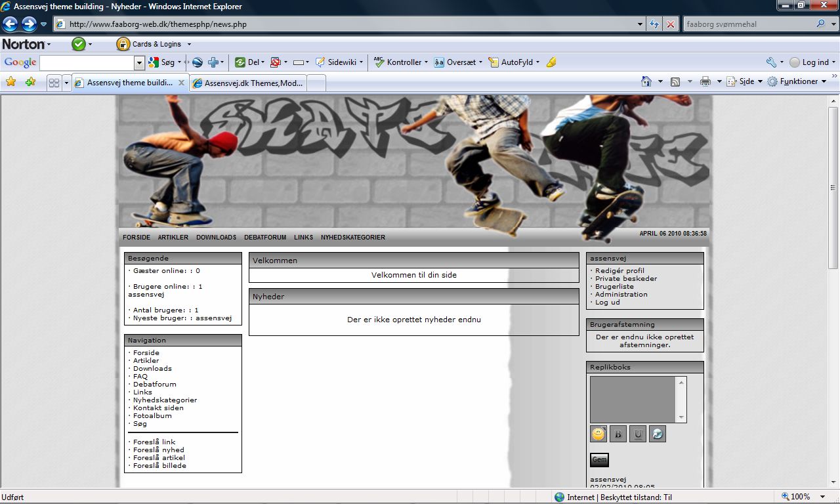Click the Redigér profil link
The width and height of the screenshot is (840, 504).
point(619,270)
